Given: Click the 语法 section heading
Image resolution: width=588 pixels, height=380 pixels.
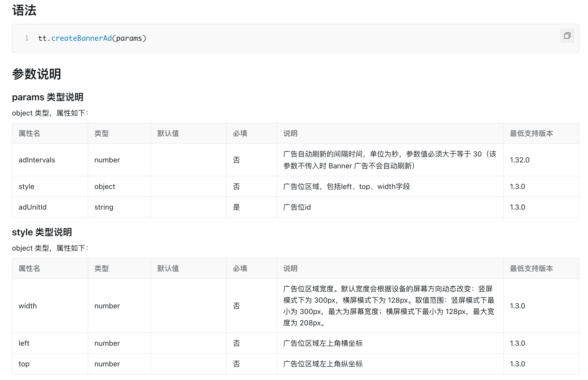Looking at the screenshot, I should 24,11.
